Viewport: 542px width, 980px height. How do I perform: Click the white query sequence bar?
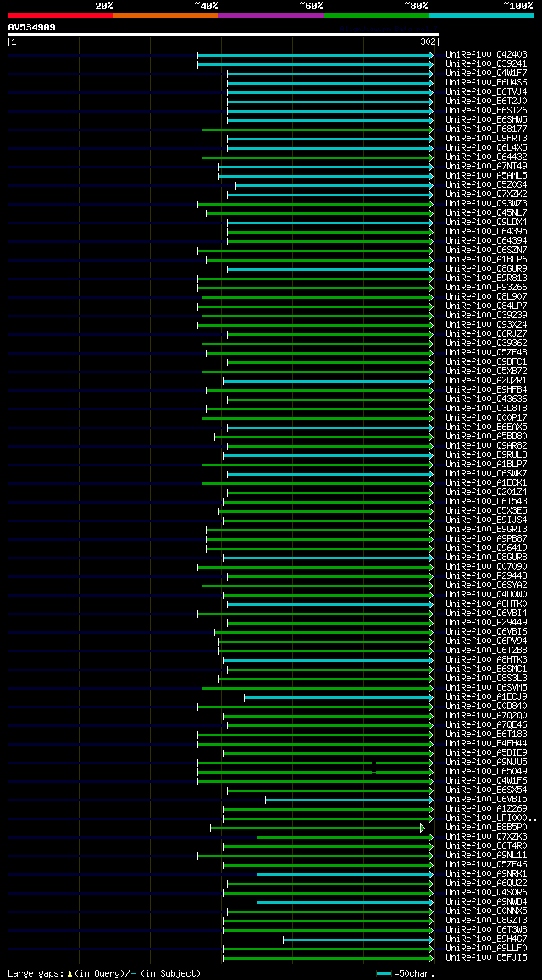click(224, 35)
